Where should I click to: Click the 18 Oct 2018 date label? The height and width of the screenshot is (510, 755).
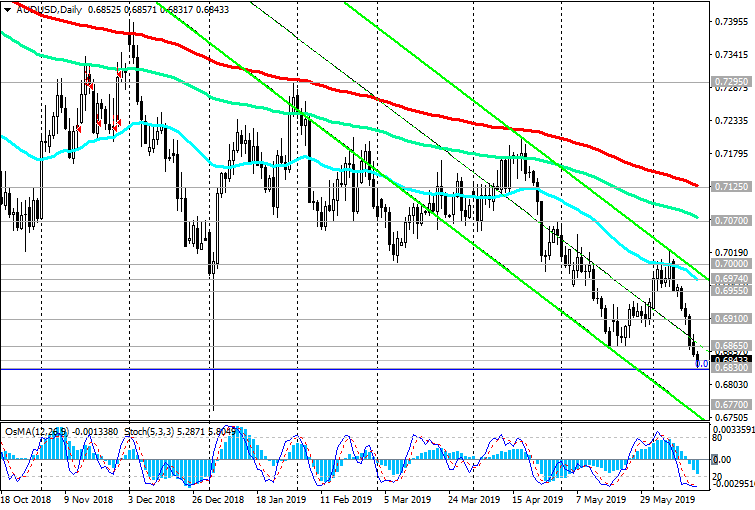click(26, 499)
